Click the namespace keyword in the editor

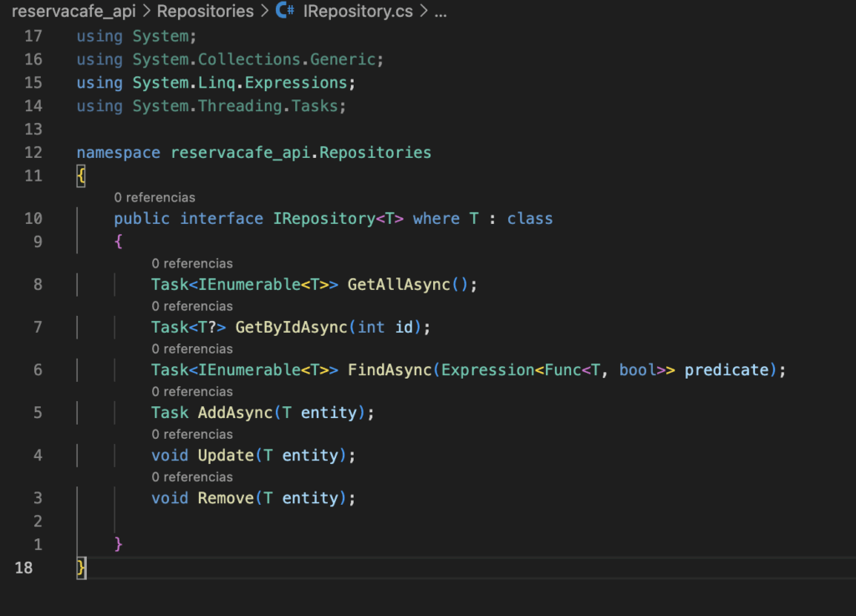(118, 153)
